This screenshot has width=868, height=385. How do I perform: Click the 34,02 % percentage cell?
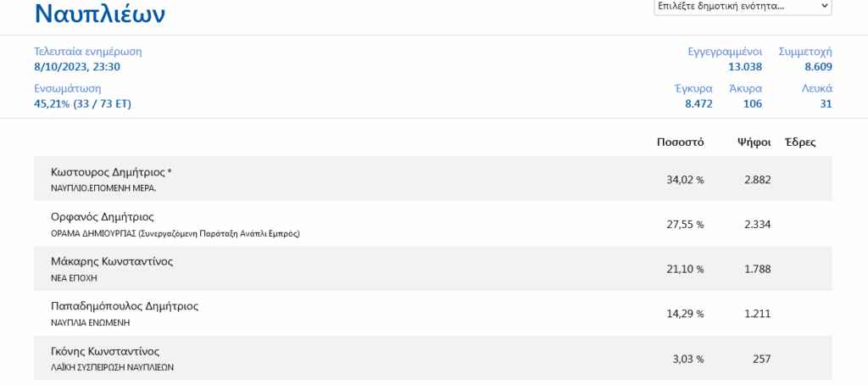685,180
